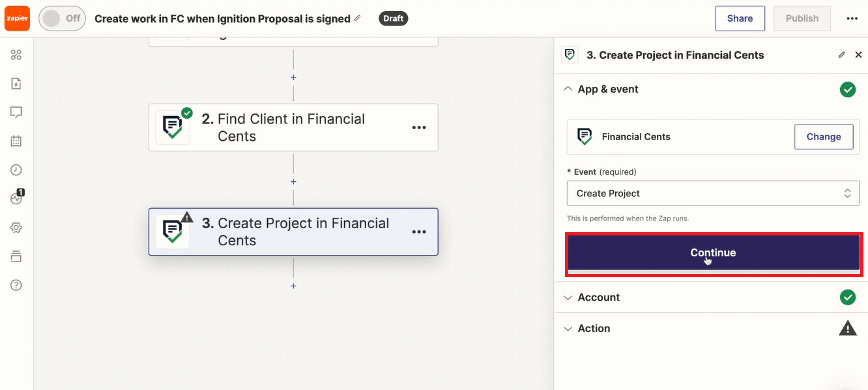Open the top-right three-dot menu
This screenshot has width=868, height=390.
coord(852,18)
